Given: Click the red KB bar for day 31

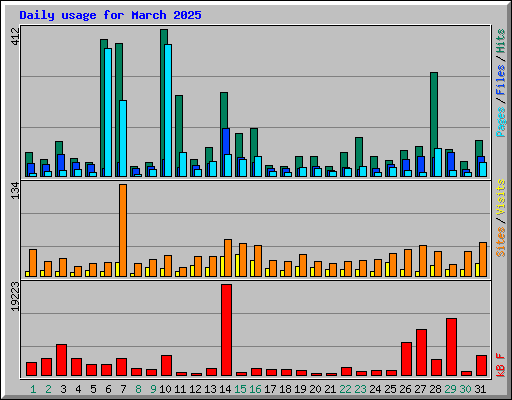Looking at the screenshot, I should pos(481,366).
